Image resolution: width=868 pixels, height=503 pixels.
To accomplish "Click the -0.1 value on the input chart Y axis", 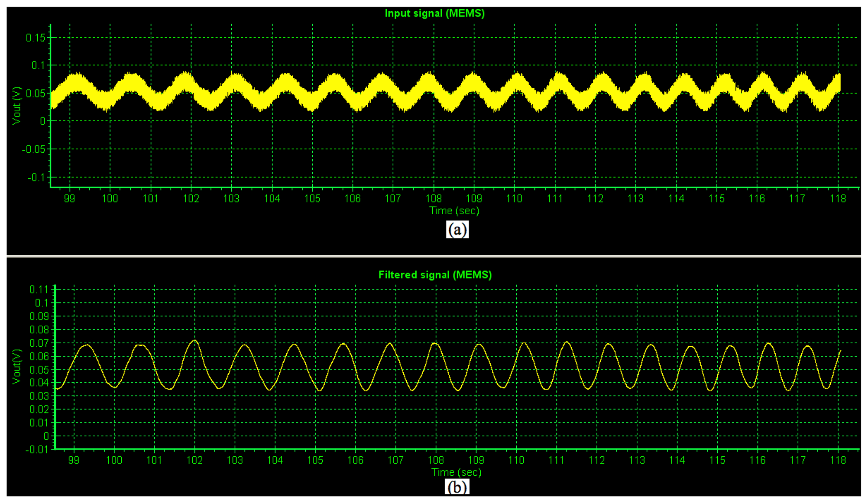I will [36, 177].
